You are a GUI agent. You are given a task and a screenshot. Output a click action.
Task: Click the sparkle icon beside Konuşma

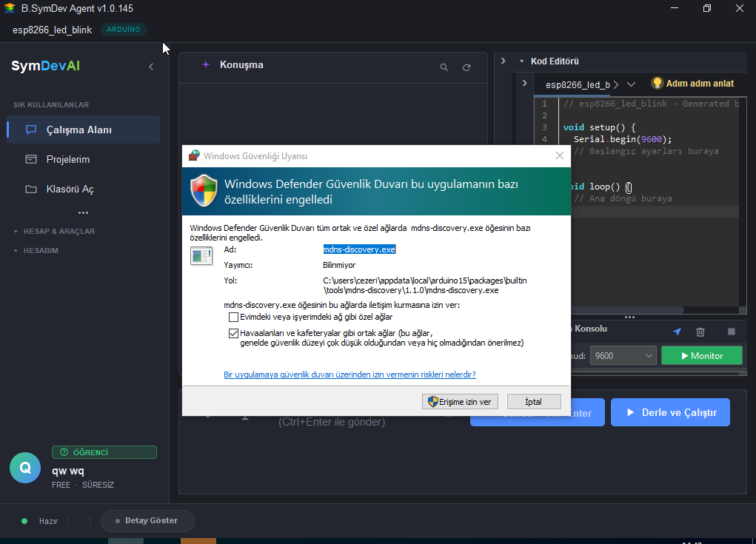tap(206, 64)
